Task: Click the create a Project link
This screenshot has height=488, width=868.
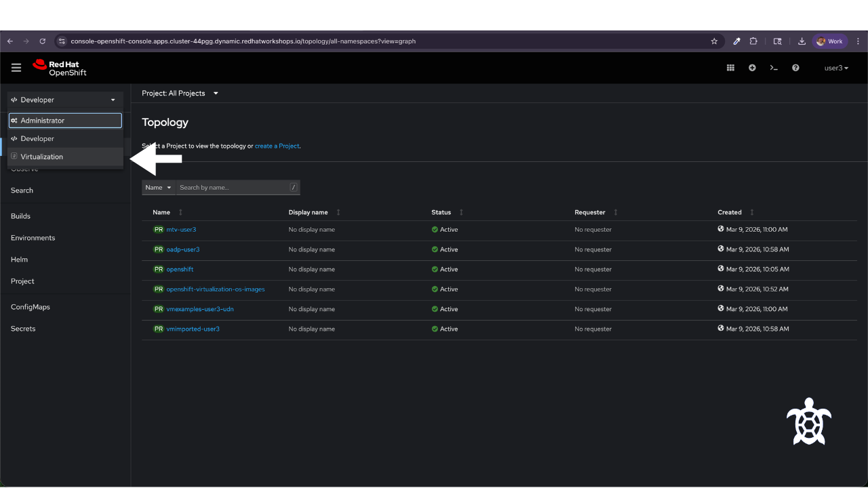Action: click(277, 146)
